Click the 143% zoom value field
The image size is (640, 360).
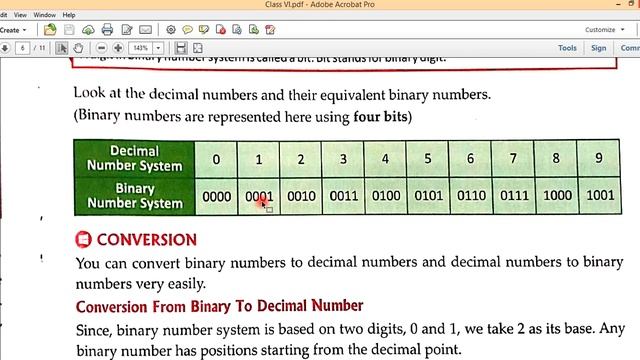140,48
